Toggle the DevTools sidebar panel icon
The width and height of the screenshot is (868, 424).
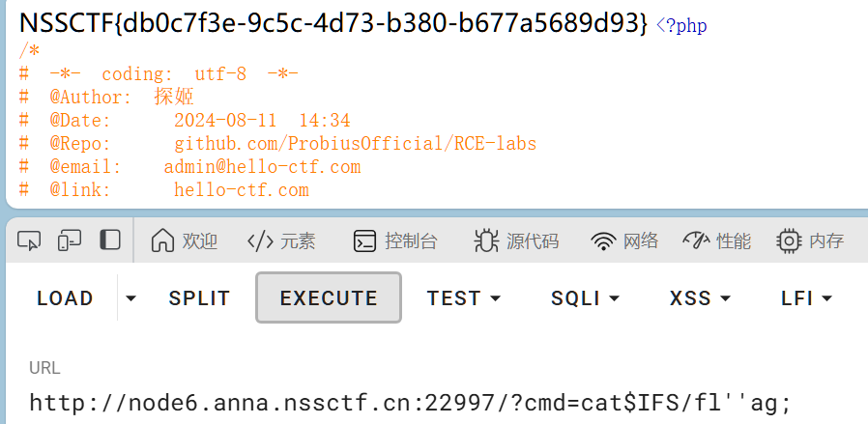[110, 240]
